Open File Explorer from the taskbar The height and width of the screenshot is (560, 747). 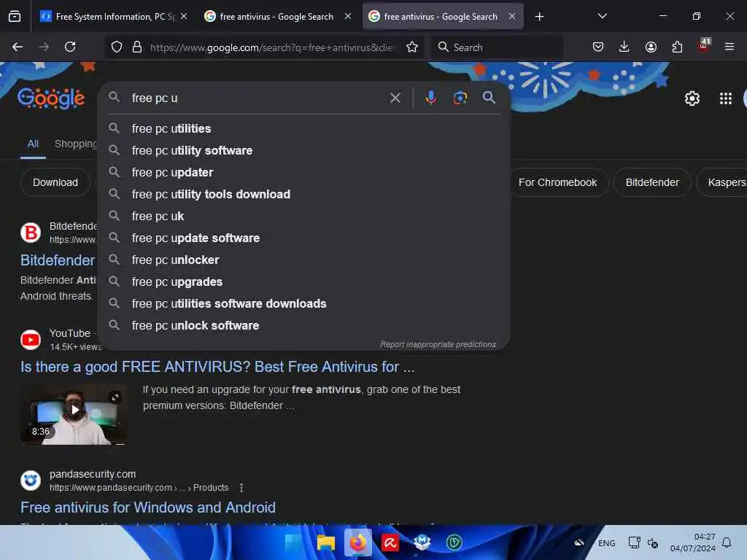(326, 542)
